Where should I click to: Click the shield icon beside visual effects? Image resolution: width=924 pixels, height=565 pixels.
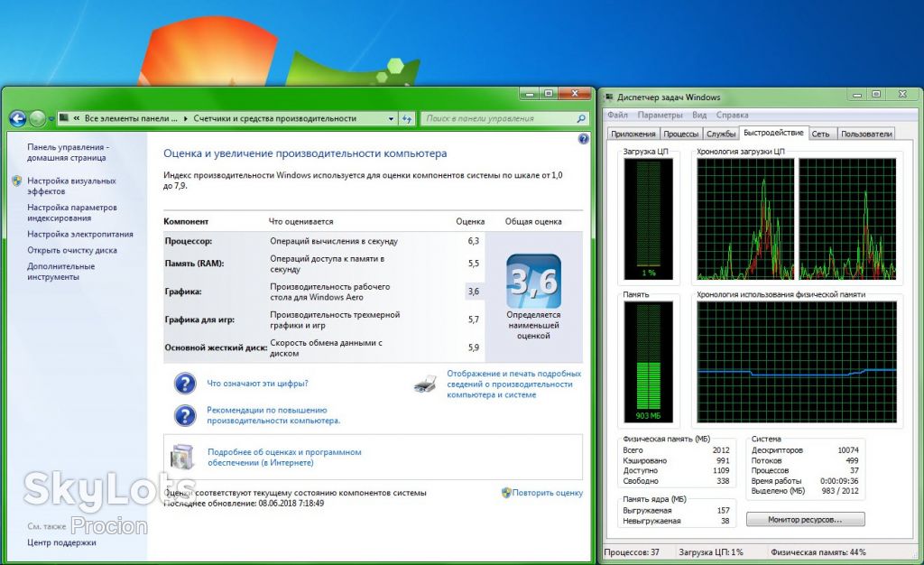coord(17,181)
